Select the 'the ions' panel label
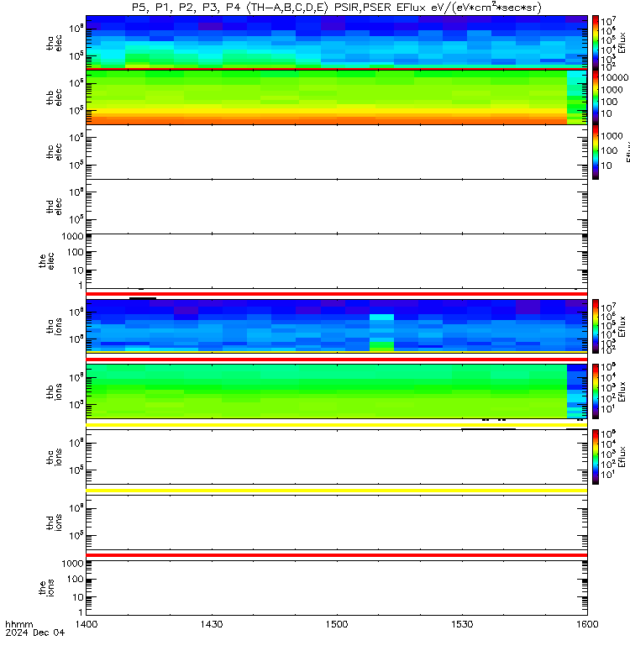 tap(46, 588)
